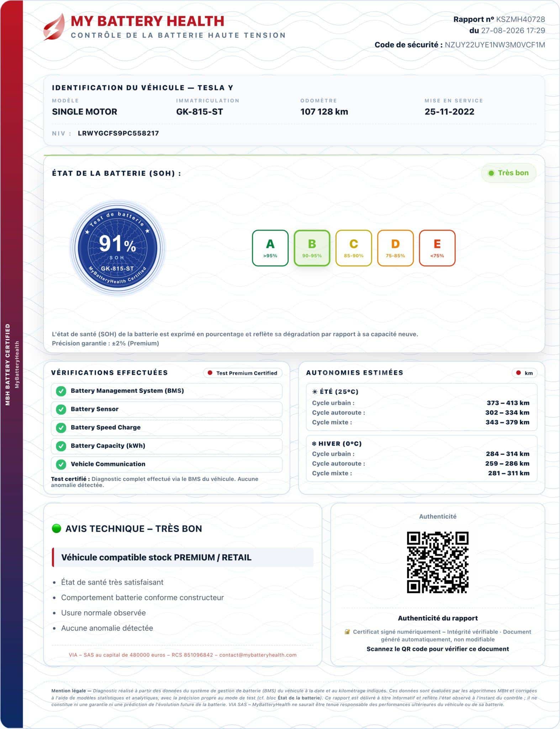This screenshot has width=560, height=729.
Task: Click the winter mixed range 281 – 311 km
Action: [509, 473]
